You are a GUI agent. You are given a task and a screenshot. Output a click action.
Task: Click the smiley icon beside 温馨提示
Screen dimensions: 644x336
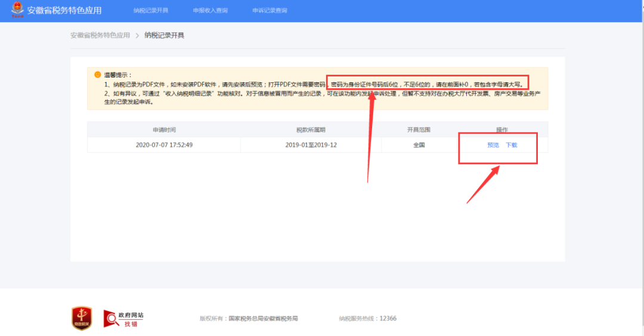[97, 75]
